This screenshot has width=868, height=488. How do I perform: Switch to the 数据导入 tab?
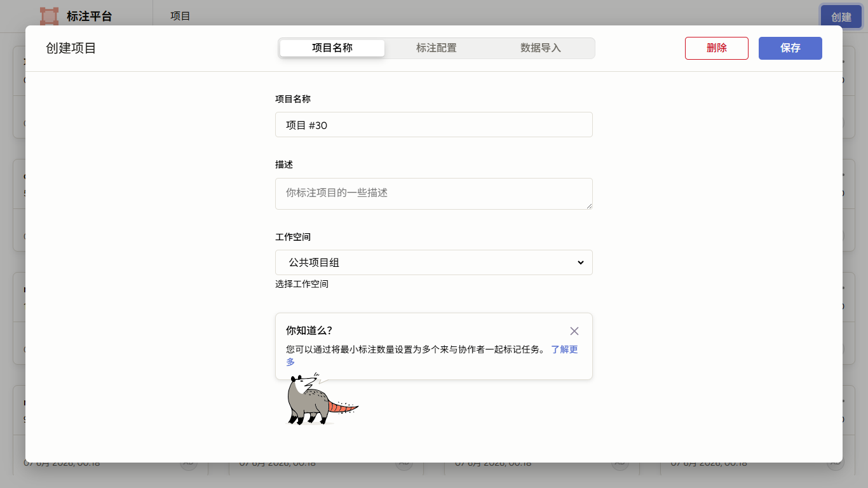541,48
